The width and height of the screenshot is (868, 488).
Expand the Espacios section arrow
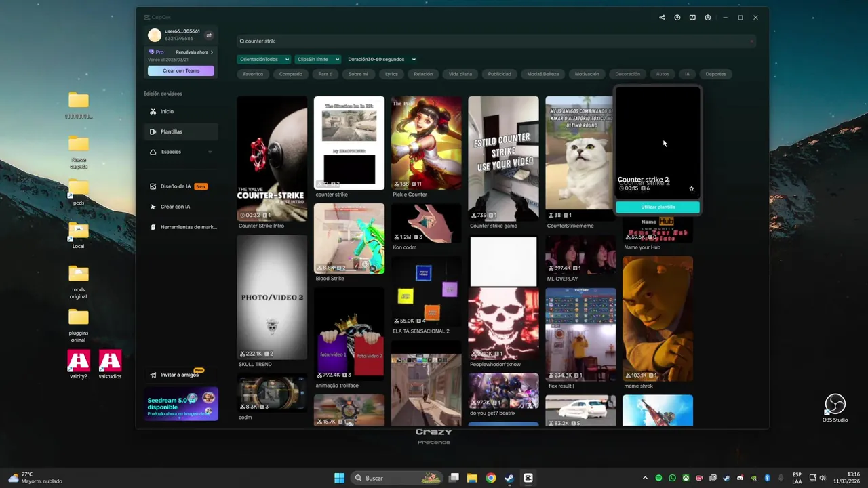pyautogui.click(x=210, y=152)
